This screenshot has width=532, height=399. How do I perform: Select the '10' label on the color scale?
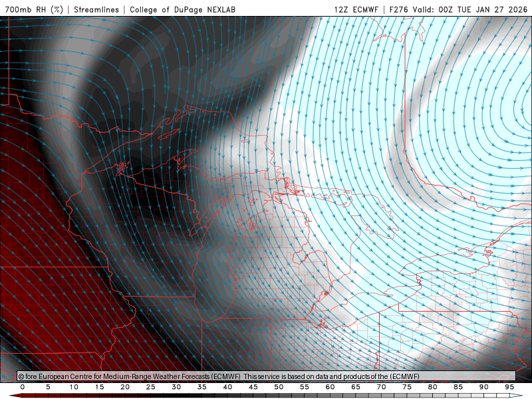(x=74, y=387)
